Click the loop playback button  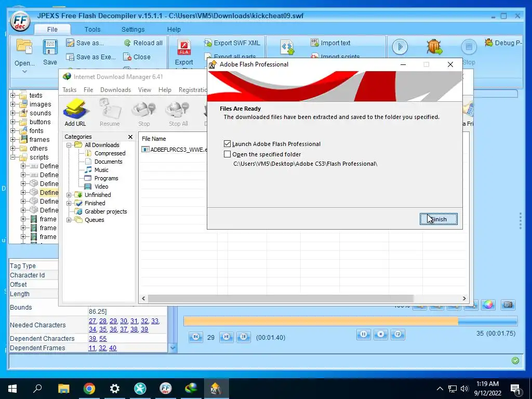click(x=397, y=335)
